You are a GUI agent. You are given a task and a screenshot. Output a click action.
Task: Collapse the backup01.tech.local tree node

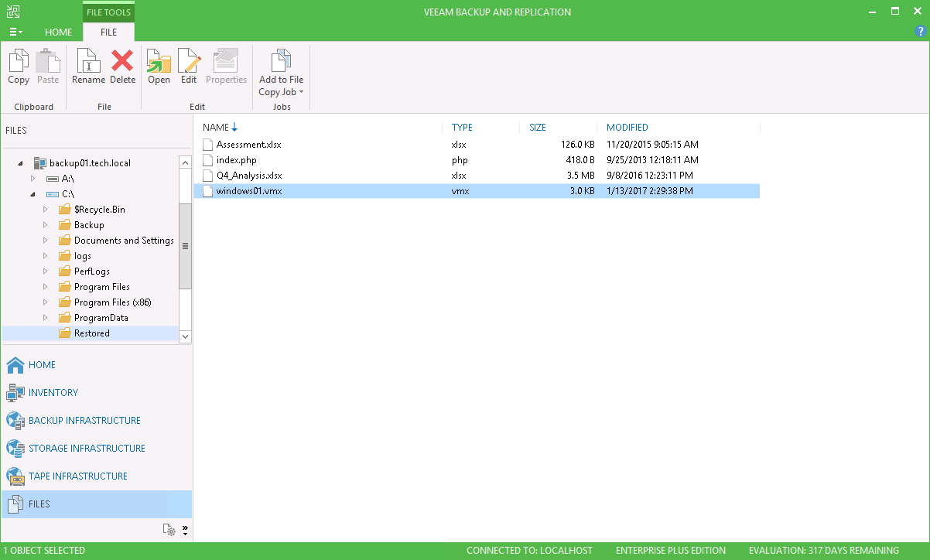[21, 164]
